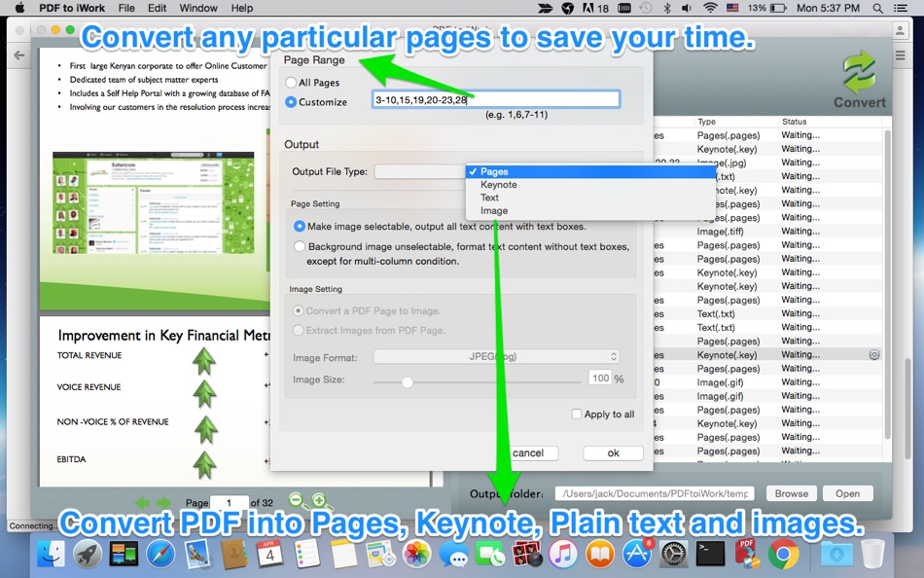Image resolution: width=924 pixels, height=578 pixels.
Task: Open the Wi-Fi status menu
Action: point(710,8)
